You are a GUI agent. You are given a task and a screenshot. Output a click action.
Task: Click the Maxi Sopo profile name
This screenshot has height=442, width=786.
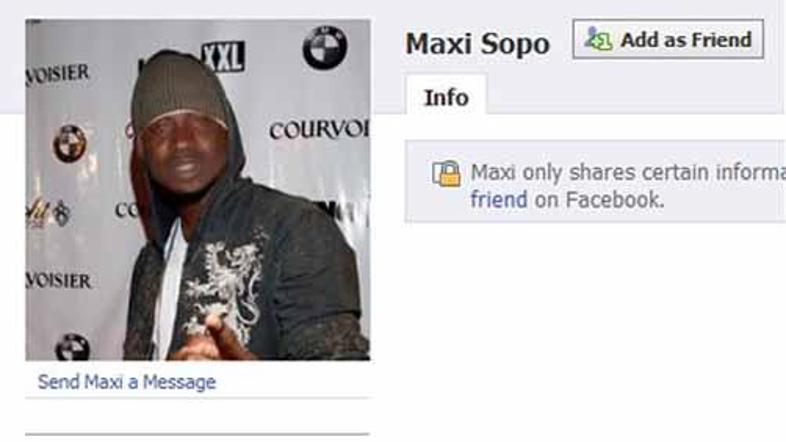tap(478, 44)
